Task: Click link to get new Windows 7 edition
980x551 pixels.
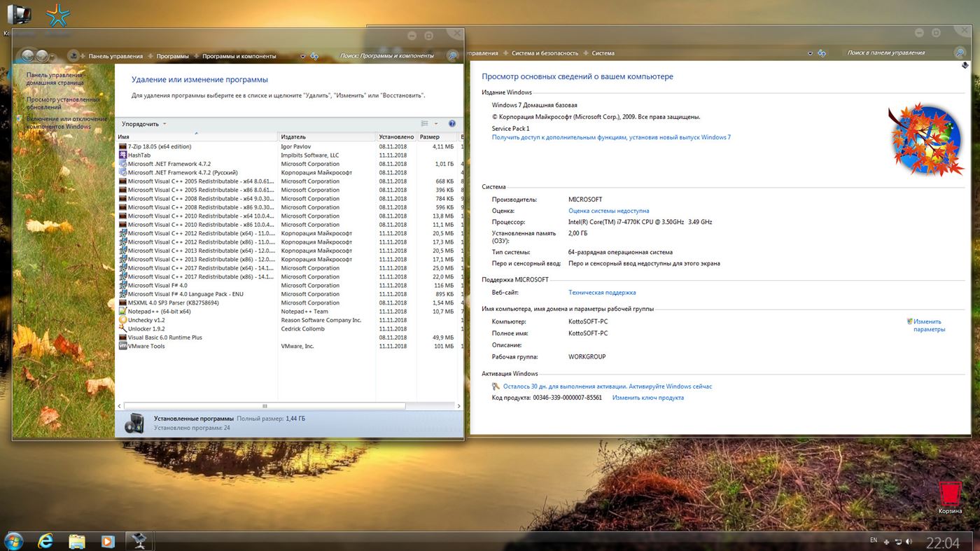Action: click(x=611, y=137)
